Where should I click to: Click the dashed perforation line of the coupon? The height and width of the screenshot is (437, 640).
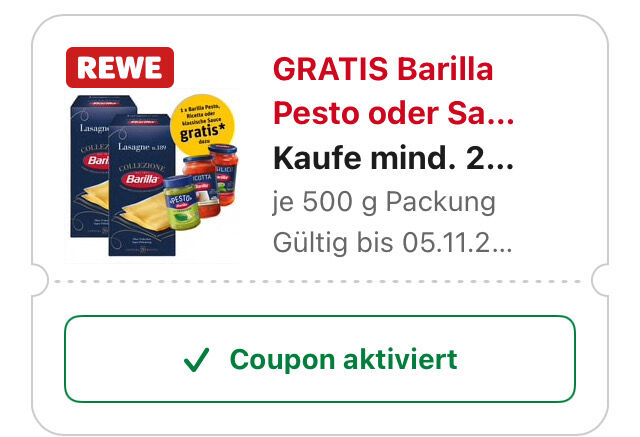[318, 282]
